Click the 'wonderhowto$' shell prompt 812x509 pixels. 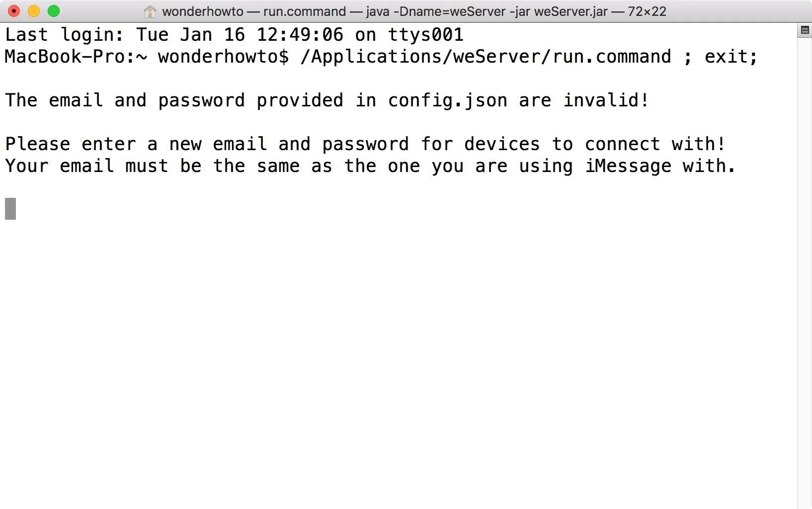pyautogui.click(x=223, y=57)
